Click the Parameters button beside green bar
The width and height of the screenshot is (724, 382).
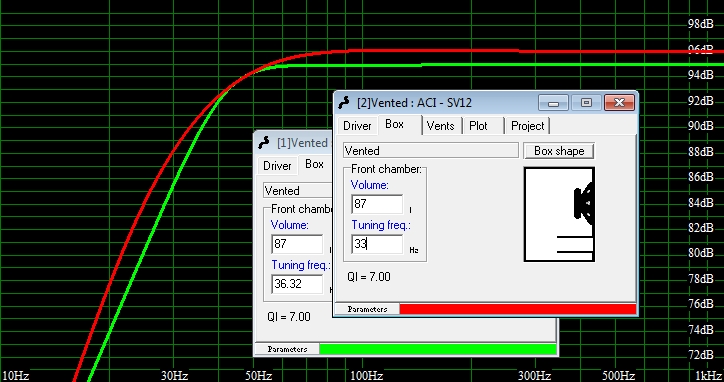(287, 349)
